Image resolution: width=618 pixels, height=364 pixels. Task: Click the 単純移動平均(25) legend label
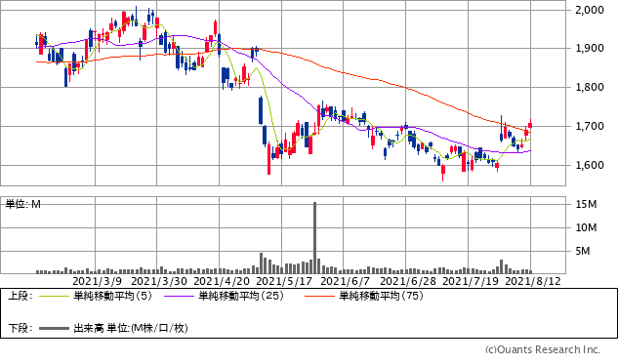click(x=241, y=296)
